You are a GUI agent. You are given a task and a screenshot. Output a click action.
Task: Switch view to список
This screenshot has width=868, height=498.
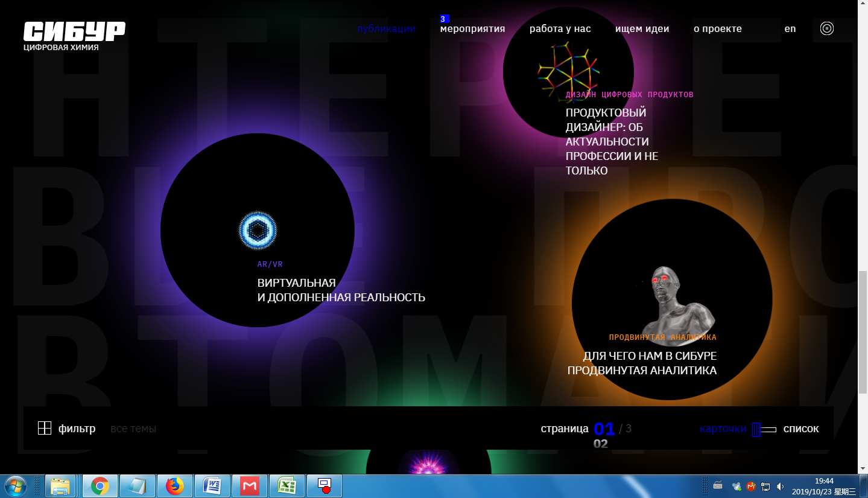[x=801, y=429]
